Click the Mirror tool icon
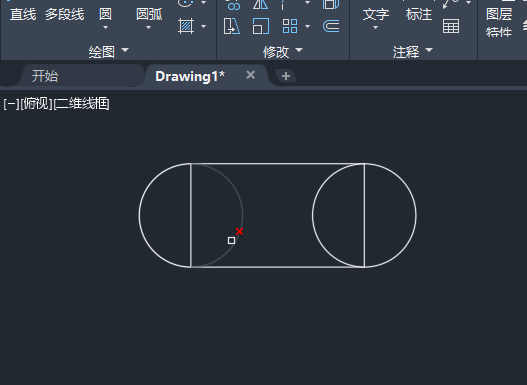The image size is (527, 385). pos(260,4)
